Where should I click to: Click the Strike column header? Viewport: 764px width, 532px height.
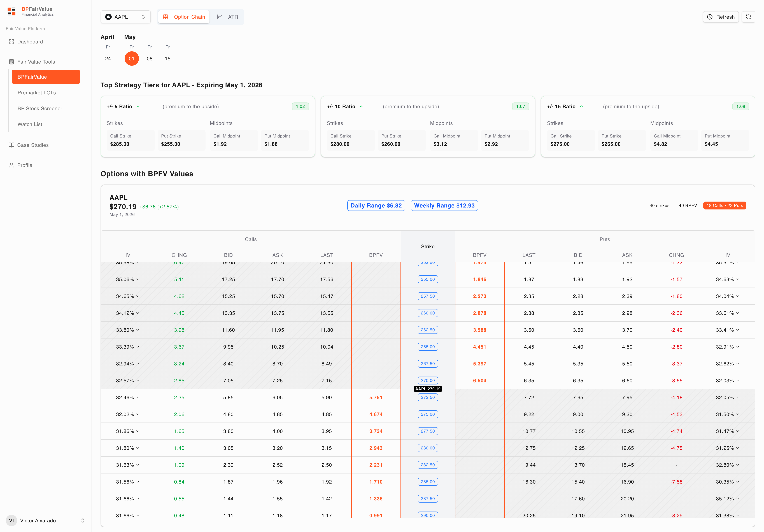(x=428, y=247)
